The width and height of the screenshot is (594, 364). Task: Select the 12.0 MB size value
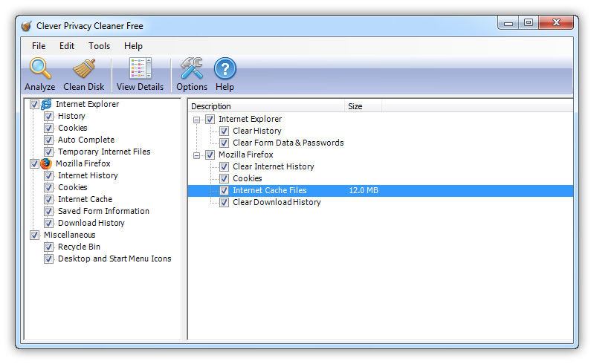[364, 190]
